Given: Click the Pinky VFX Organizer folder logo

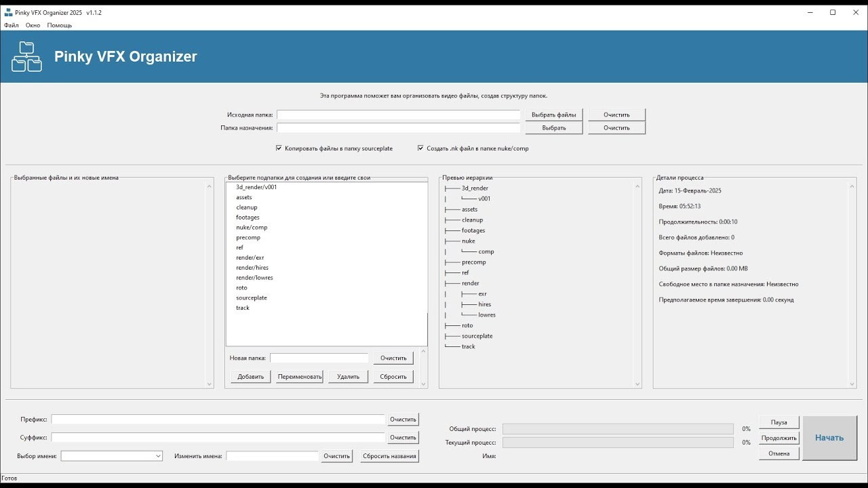Looking at the screenshot, I should pos(26,57).
